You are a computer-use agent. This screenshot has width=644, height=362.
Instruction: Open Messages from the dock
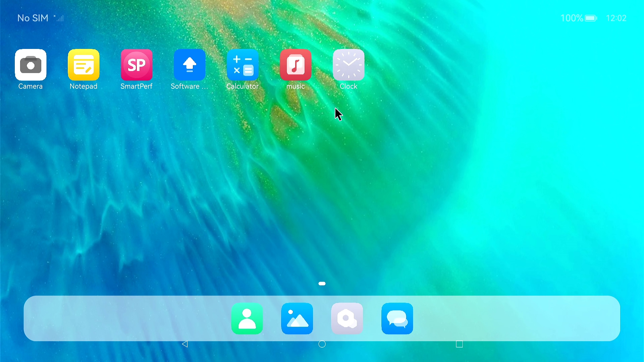pos(397,318)
